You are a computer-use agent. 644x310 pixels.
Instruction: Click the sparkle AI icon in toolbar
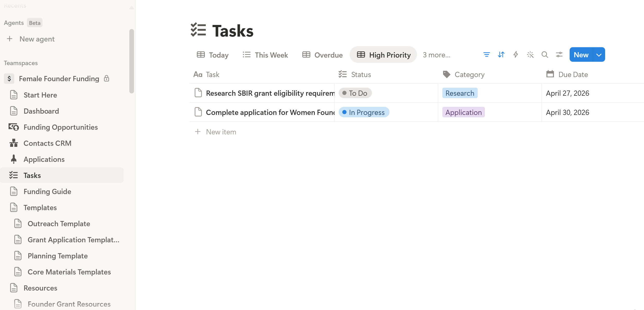(x=530, y=55)
